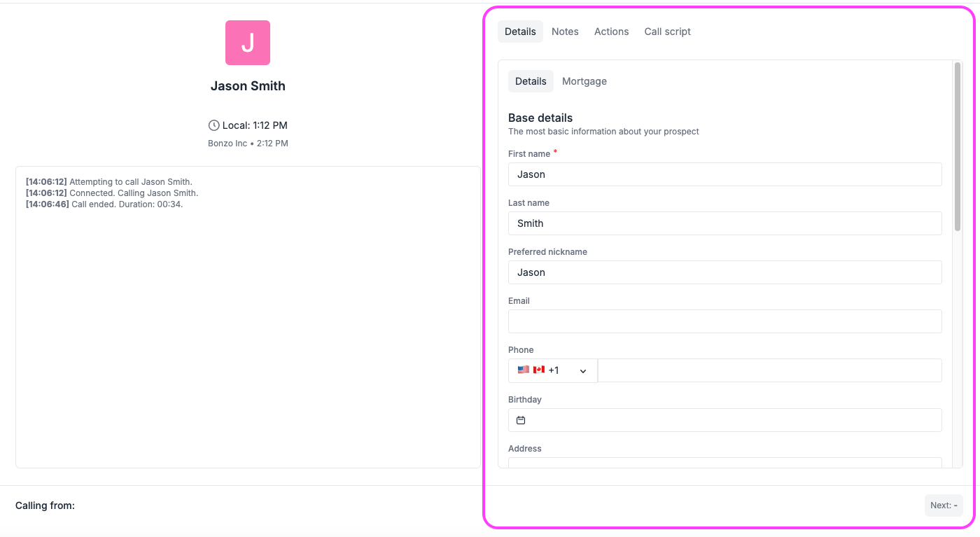Click the Birthday date field
The height and width of the screenshot is (537, 980).
(725, 420)
